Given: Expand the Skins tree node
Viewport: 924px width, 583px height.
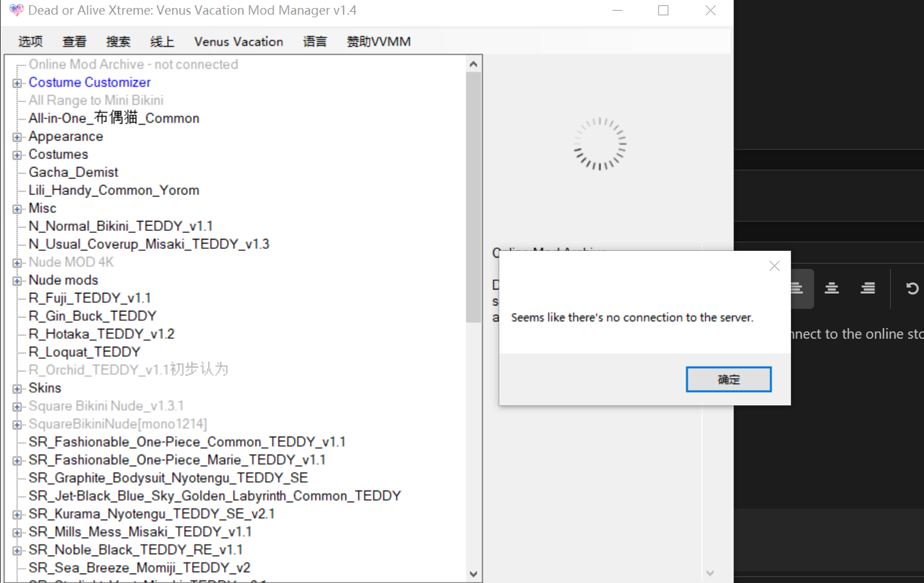Looking at the screenshot, I should coord(17,389).
